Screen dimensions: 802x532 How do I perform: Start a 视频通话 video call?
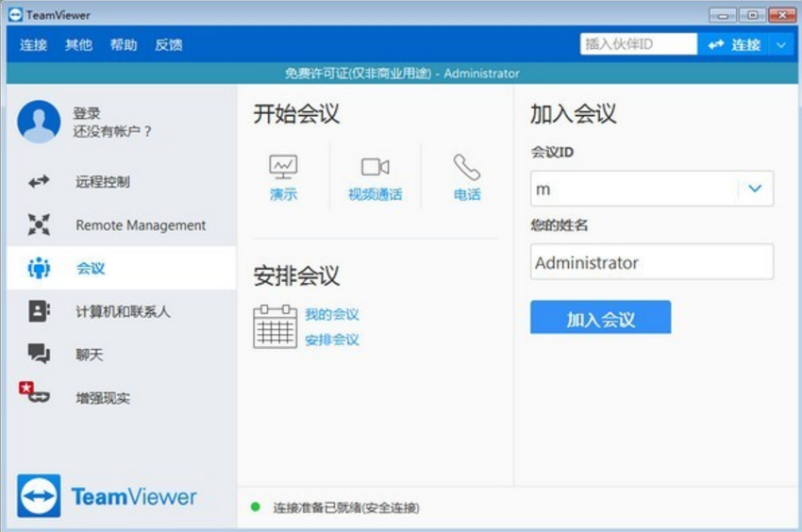375,168
